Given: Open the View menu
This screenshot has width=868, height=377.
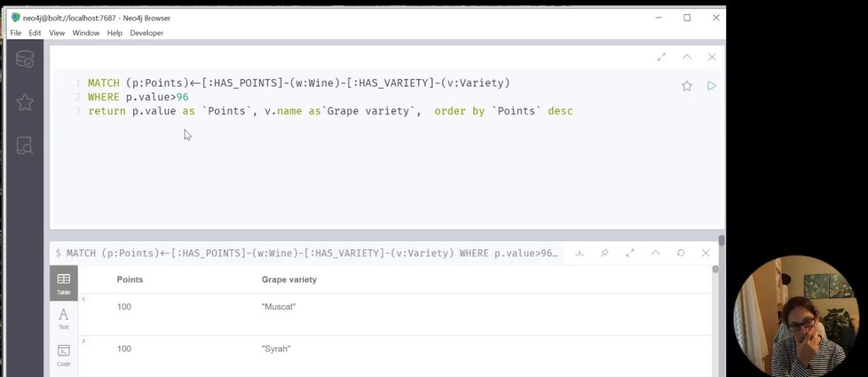Looking at the screenshot, I should pos(57,33).
